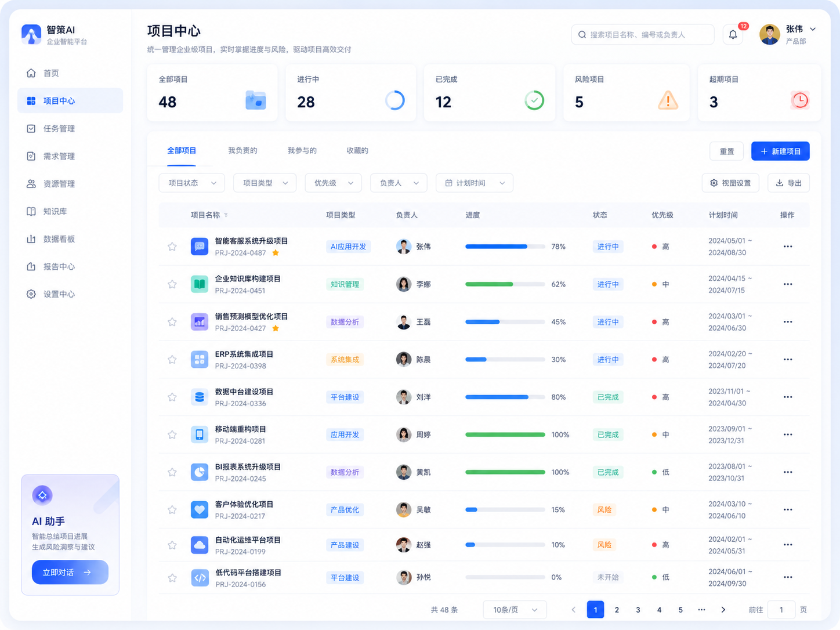The height and width of the screenshot is (630, 840).
Task: Expand the 负责人 filter dropdown
Action: pyautogui.click(x=399, y=183)
